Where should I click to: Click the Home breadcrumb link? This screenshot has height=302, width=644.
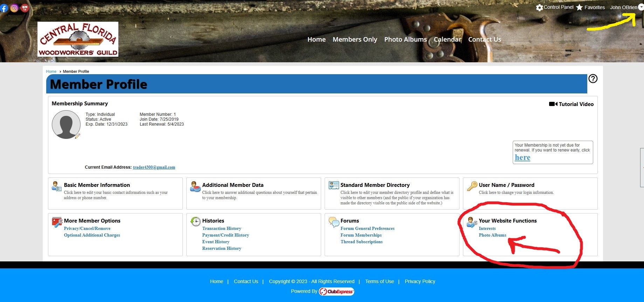[51, 71]
